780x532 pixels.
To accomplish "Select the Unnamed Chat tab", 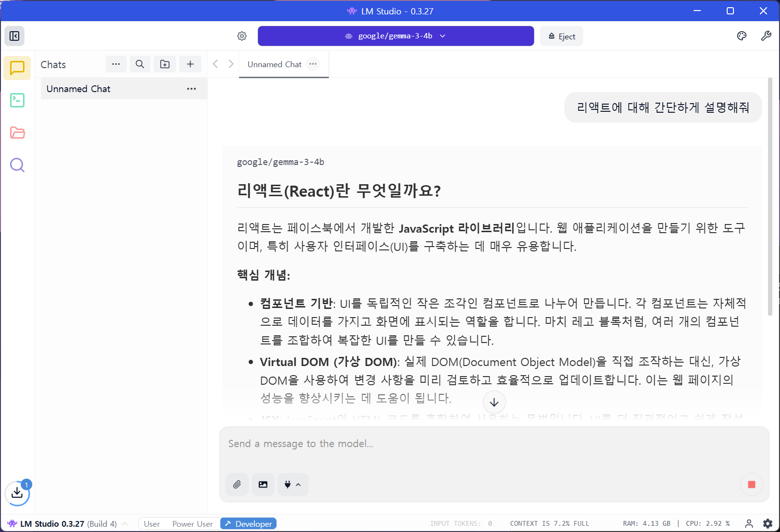I will (275, 64).
